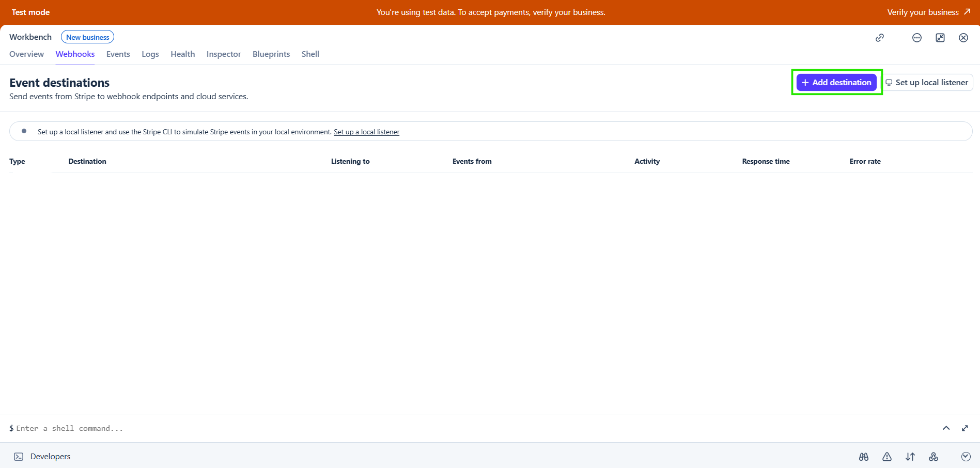Click the Error rate column header
The height and width of the screenshot is (468, 980).
point(865,161)
